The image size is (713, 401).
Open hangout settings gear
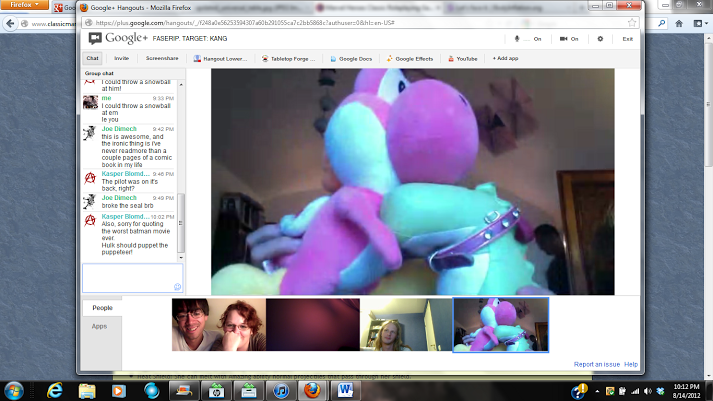coord(600,39)
